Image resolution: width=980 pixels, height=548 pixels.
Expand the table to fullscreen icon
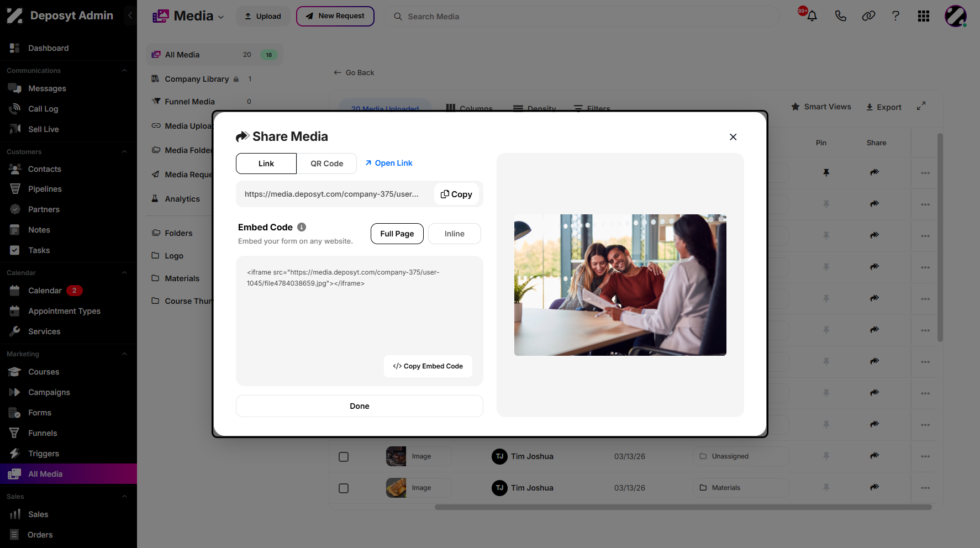point(921,106)
